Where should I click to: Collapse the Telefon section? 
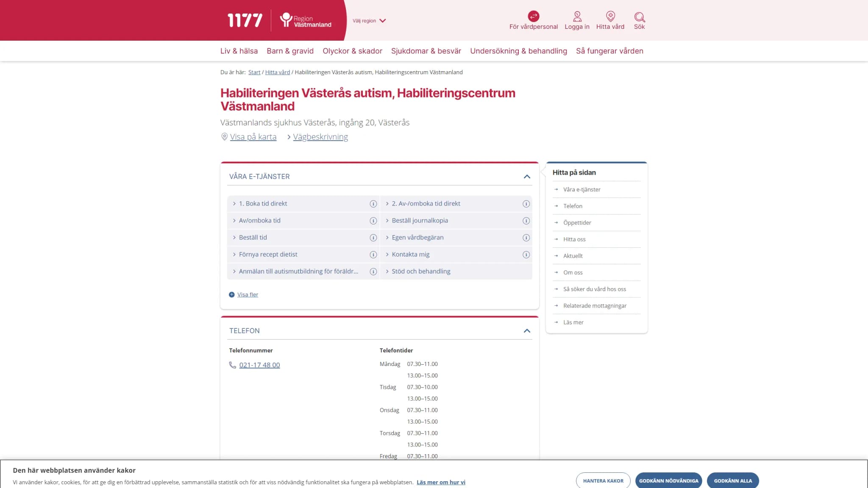coord(527,331)
